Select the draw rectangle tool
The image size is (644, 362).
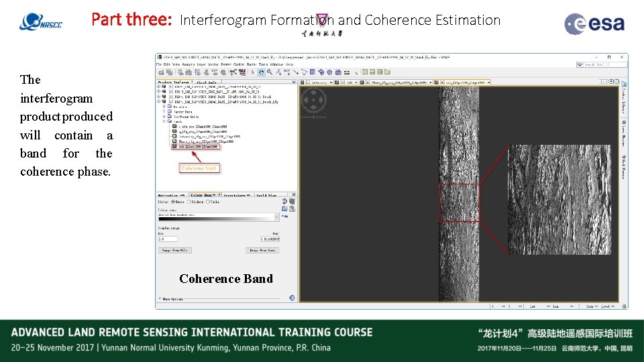(x=313, y=72)
